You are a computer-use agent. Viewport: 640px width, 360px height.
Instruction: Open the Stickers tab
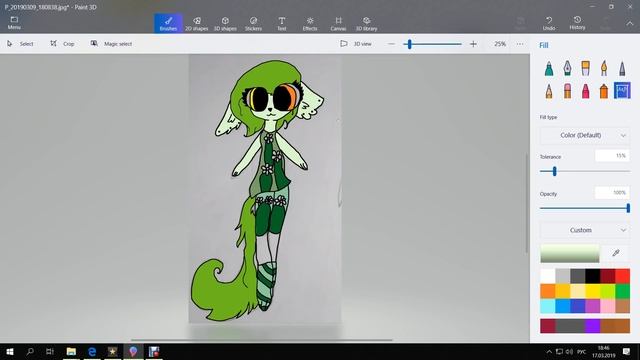tap(253, 23)
